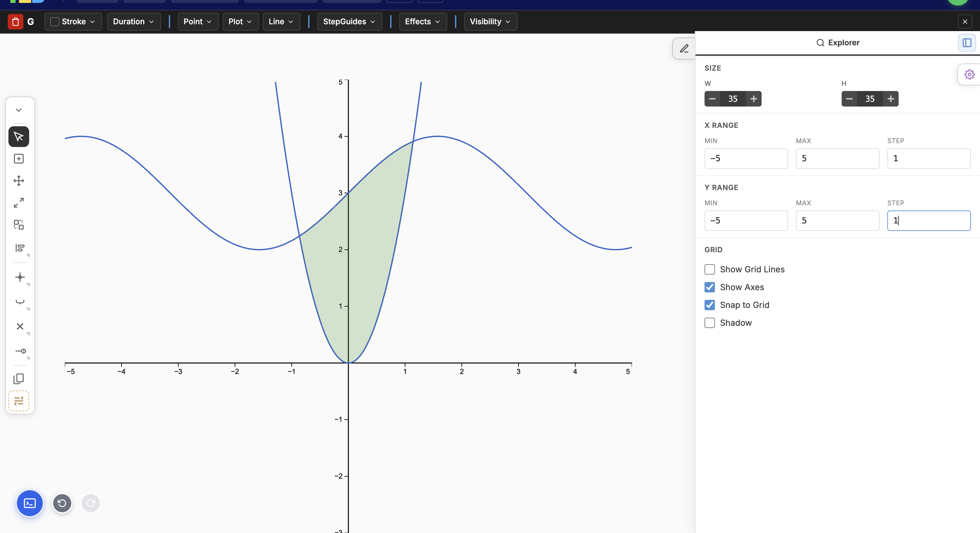Decrease the height H value
Viewport: 980px width, 533px height.
click(x=849, y=99)
